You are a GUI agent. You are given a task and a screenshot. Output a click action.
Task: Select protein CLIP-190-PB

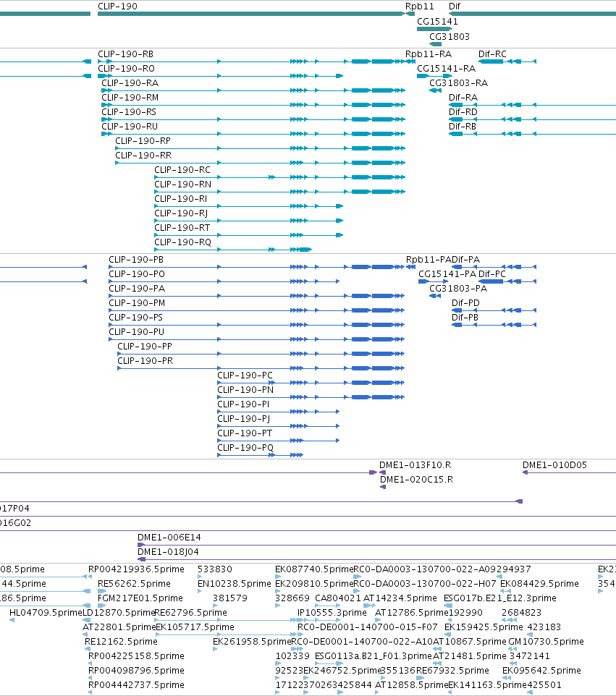tap(136, 260)
